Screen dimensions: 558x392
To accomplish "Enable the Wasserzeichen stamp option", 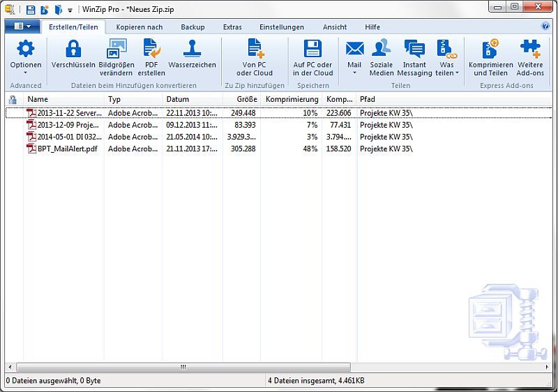I will click(193, 49).
